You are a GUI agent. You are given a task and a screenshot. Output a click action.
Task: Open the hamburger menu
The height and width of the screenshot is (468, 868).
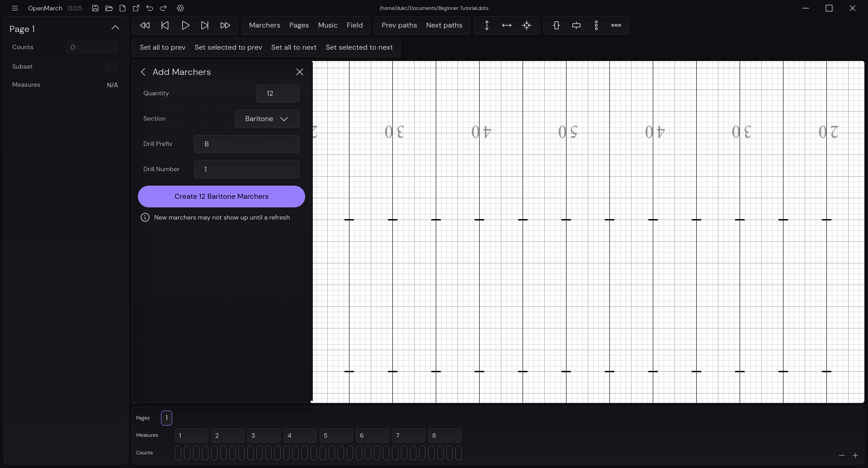[x=15, y=8]
